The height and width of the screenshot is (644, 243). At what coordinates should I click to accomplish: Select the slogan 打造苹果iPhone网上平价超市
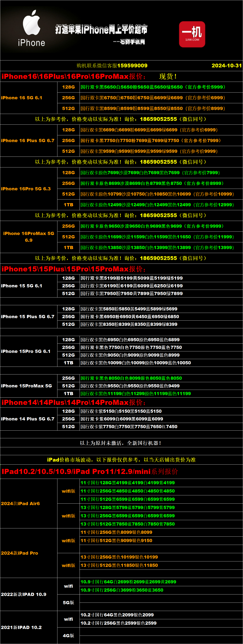(x=101, y=29)
